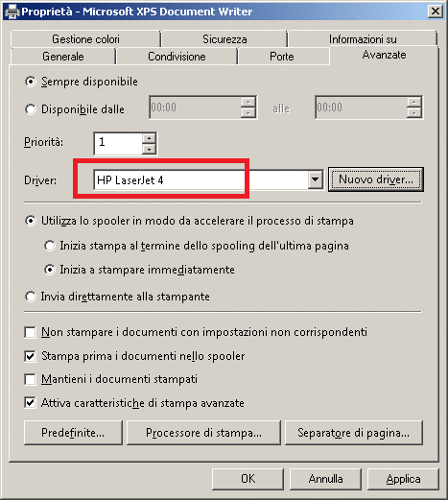Click the Nuovo driver... button
The height and width of the screenshot is (500, 448).
pyautogui.click(x=376, y=179)
